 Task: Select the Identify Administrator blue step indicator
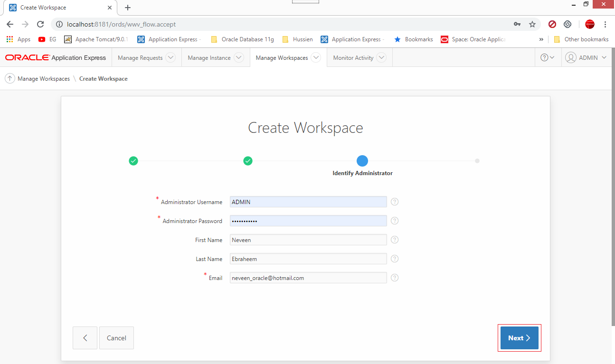point(362,161)
